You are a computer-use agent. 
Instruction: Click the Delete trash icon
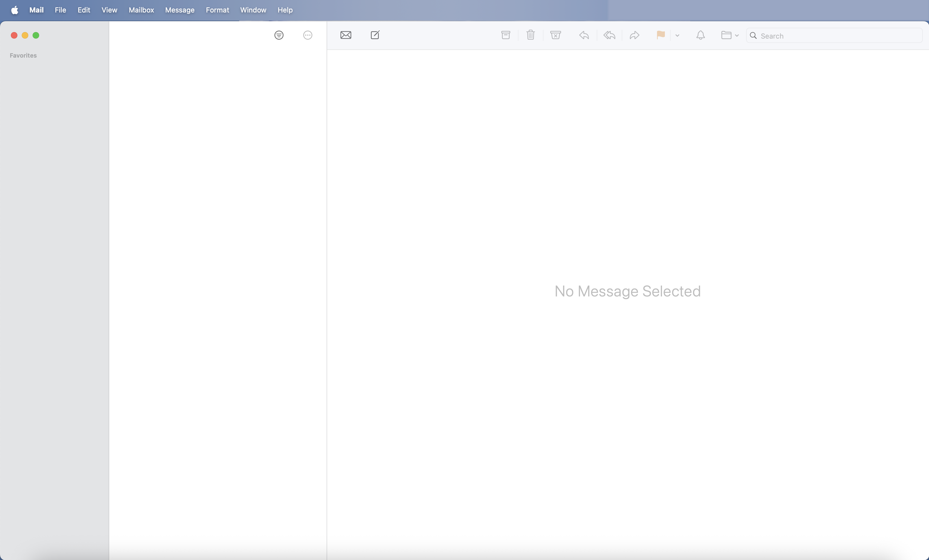coord(530,35)
